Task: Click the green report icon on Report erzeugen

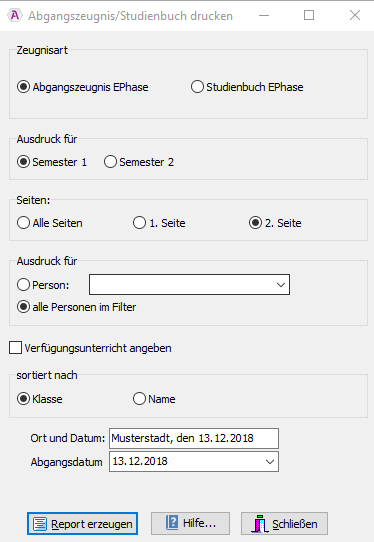Action: (x=40, y=524)
